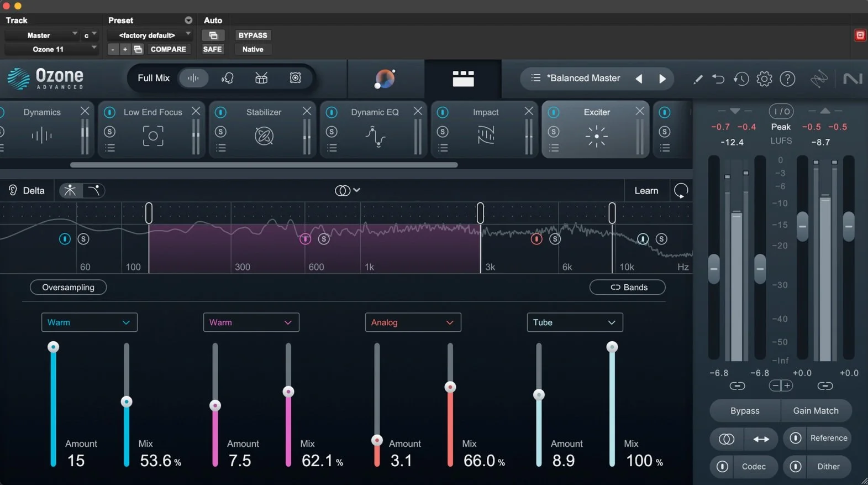This screenshot has height=485, width=868.
Task: Open the factory default preset dropdown
Action: coord(149,35)
